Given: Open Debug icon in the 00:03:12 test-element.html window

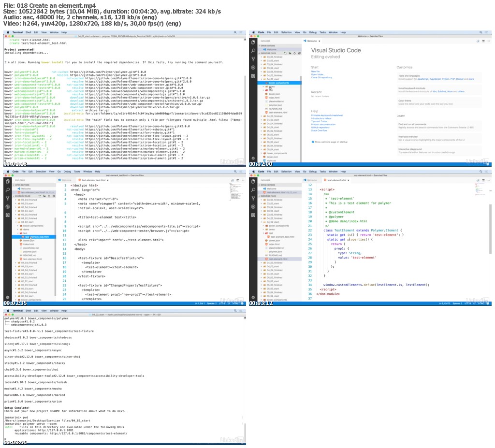Looking at the screenshot, I should (253, 207).
